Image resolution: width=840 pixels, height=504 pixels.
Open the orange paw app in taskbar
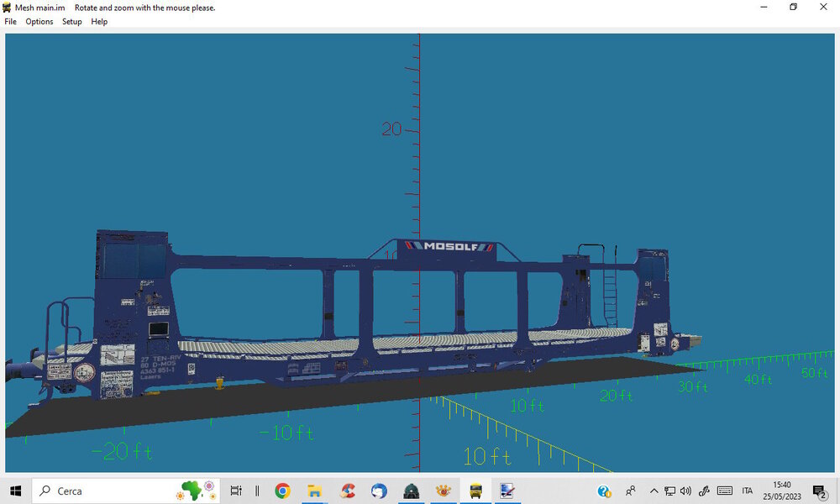tap(444, 491)
